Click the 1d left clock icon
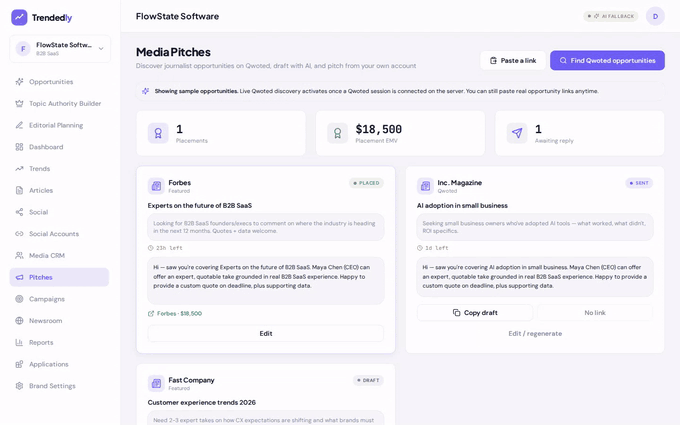The image size is (680, 425). (420, 248)
